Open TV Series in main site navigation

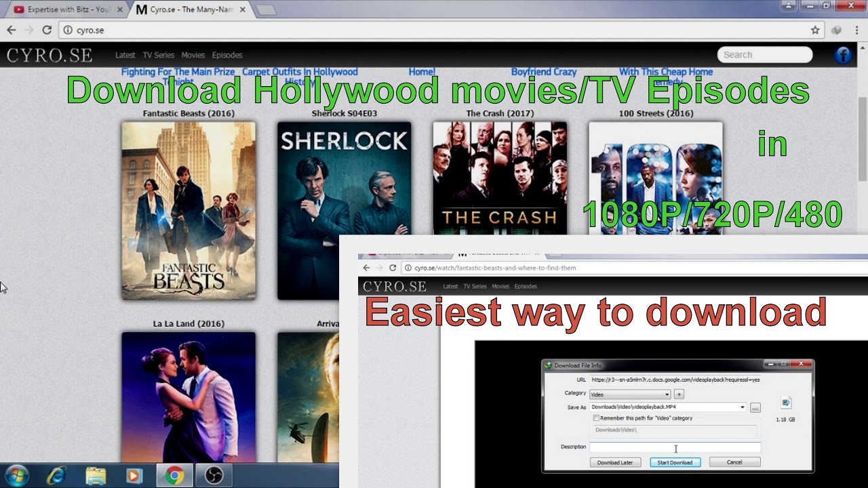[x=158, y=55]
